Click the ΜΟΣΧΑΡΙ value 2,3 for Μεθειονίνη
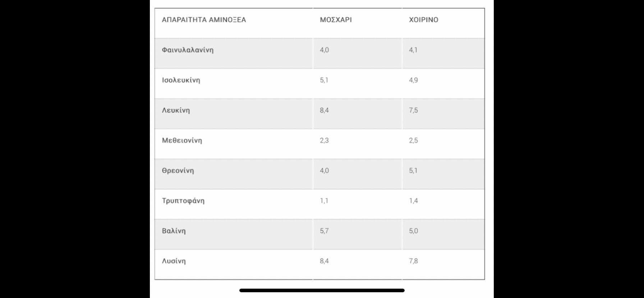Screen dimensions: 644x298 (324, 140)
